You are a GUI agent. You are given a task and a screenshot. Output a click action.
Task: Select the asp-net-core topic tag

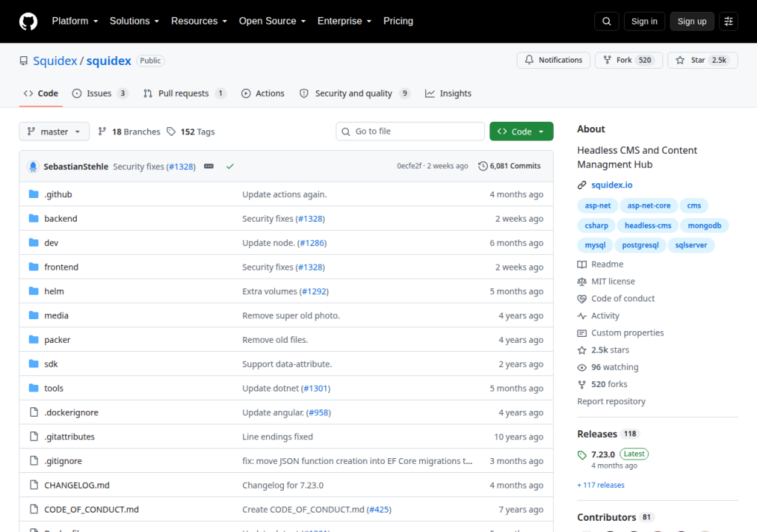[649, 205]
